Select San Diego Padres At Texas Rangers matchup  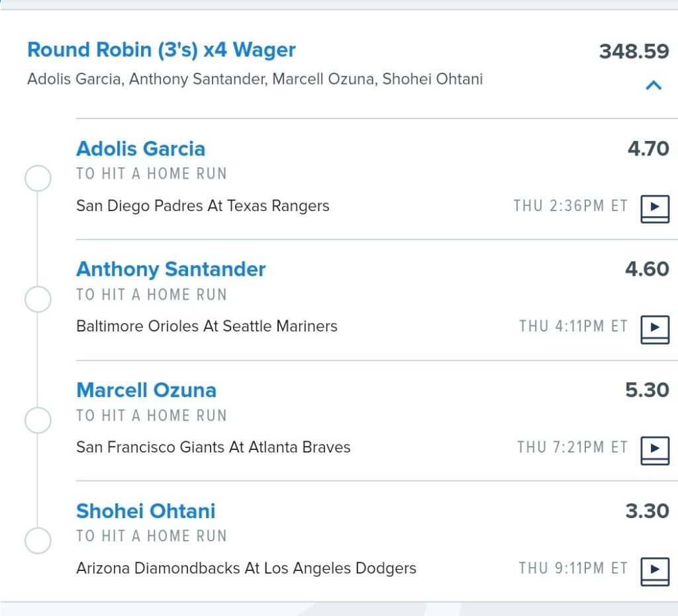203,206
